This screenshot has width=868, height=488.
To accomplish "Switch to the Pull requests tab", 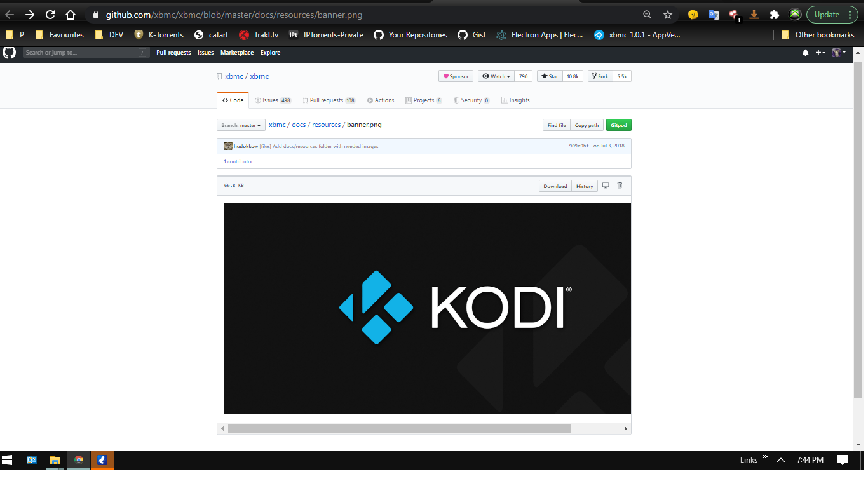I will point(329,100).
